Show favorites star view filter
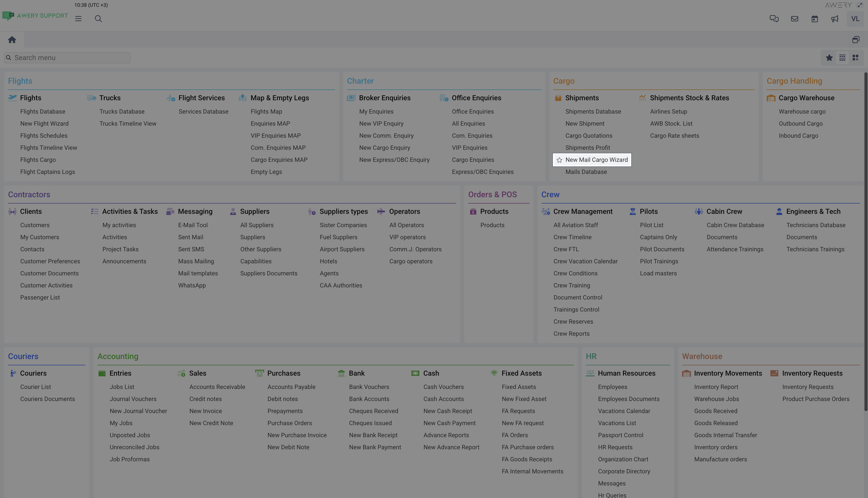Screen dimensions: 868x498 point(829,58)
